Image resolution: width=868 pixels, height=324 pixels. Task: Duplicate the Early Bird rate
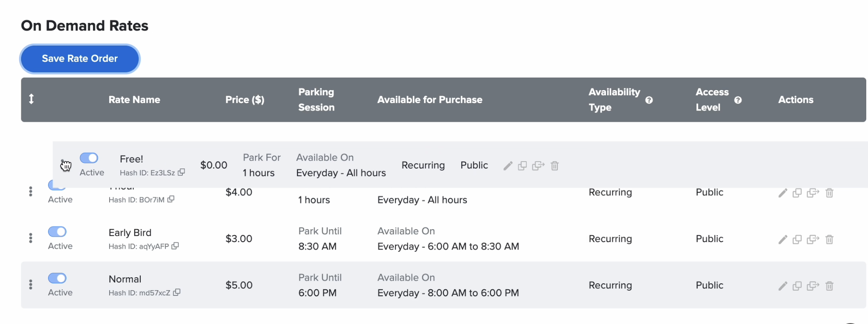797,240
